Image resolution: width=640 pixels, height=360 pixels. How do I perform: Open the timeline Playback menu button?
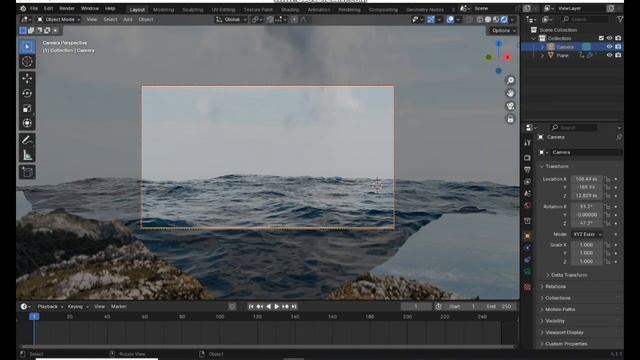point(50,306)
